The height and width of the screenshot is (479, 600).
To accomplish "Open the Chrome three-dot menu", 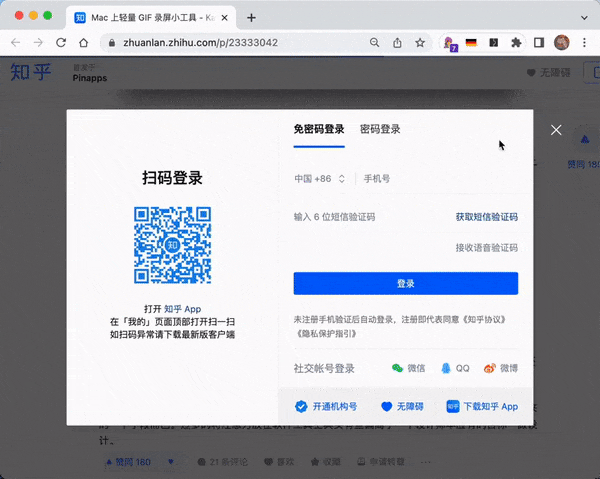I will coord(584,42).
